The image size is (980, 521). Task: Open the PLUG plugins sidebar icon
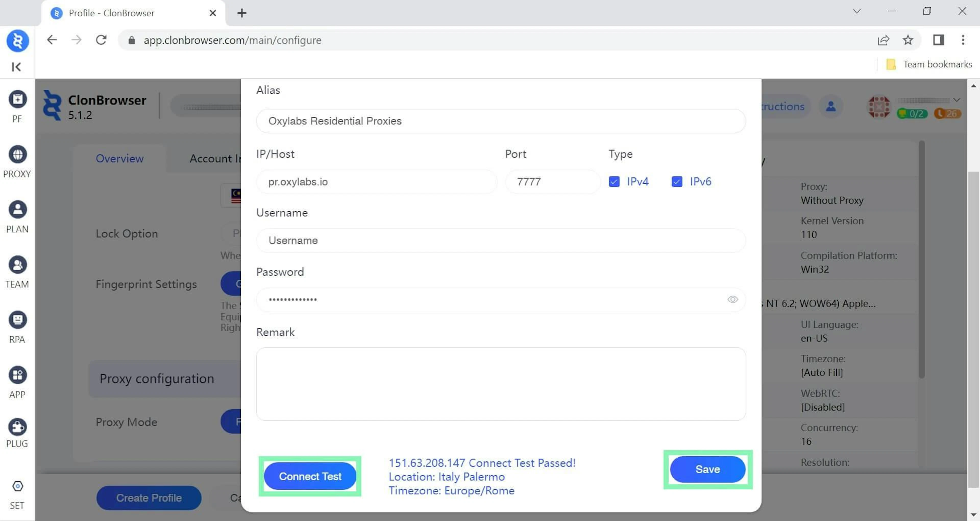coord(18,427)
